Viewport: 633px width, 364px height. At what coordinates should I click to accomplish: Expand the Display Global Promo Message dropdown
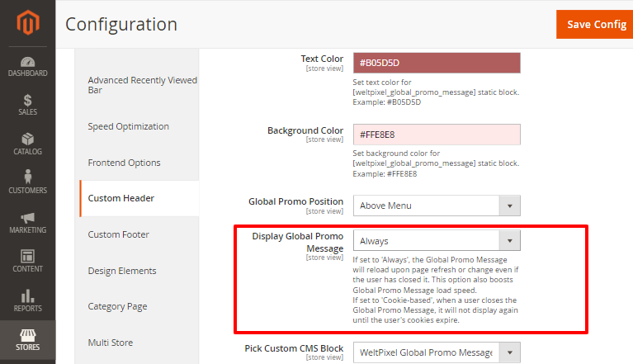point(437,241)
